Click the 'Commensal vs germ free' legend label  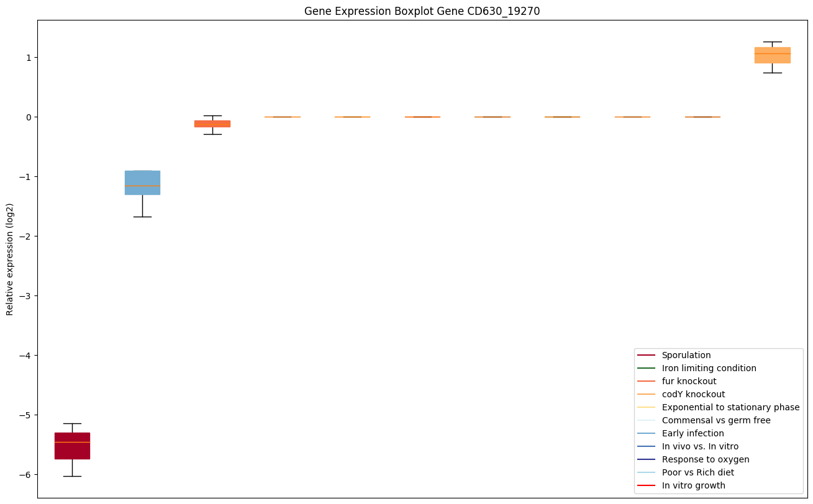click(x=715, y=420)
